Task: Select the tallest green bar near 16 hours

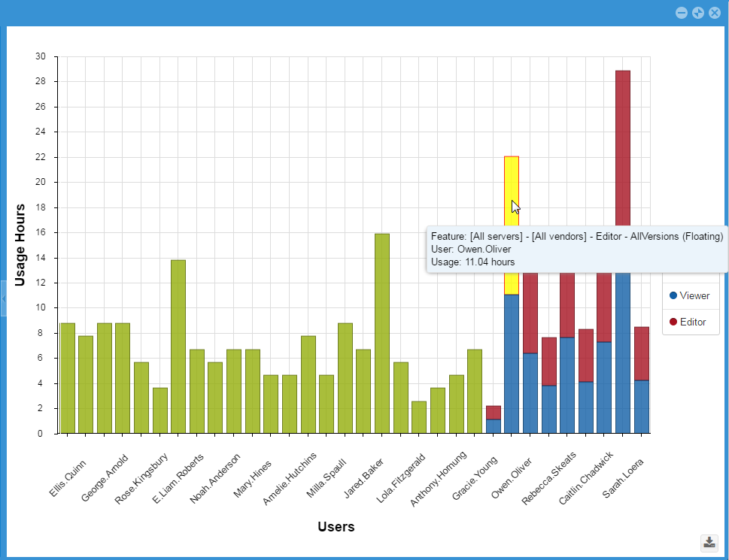Action: click(x=381, y=334)
